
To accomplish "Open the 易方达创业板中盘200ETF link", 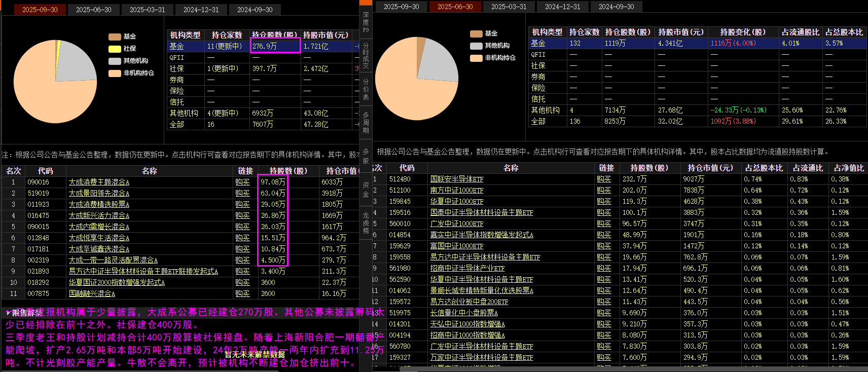I will (x=469, y=302).
